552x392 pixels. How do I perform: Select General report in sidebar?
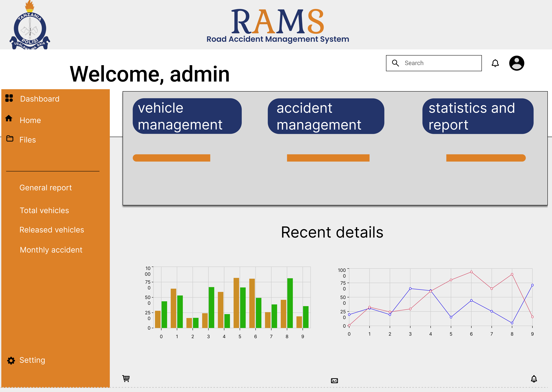point(45,188)
